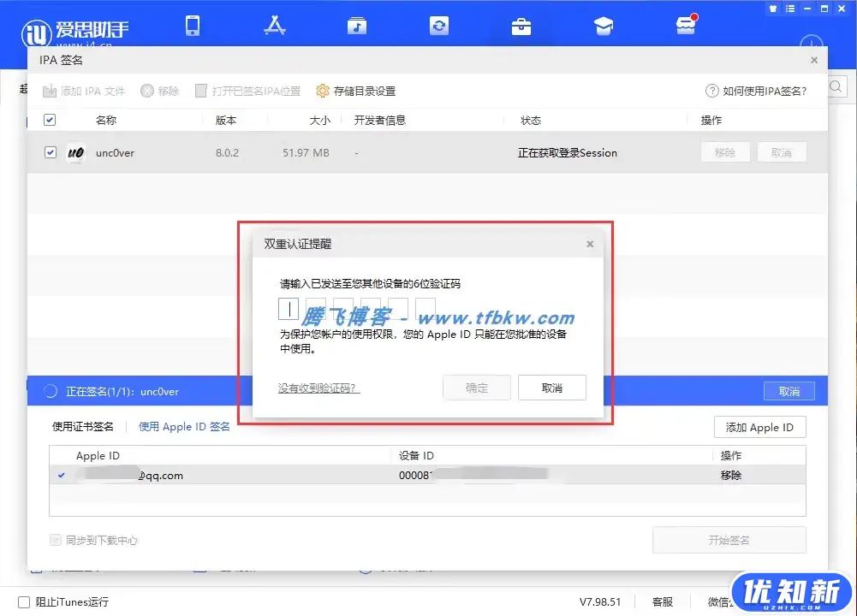Click the download circle icon at top right
This screenshot has width=857, height=616.
(811, 40)
